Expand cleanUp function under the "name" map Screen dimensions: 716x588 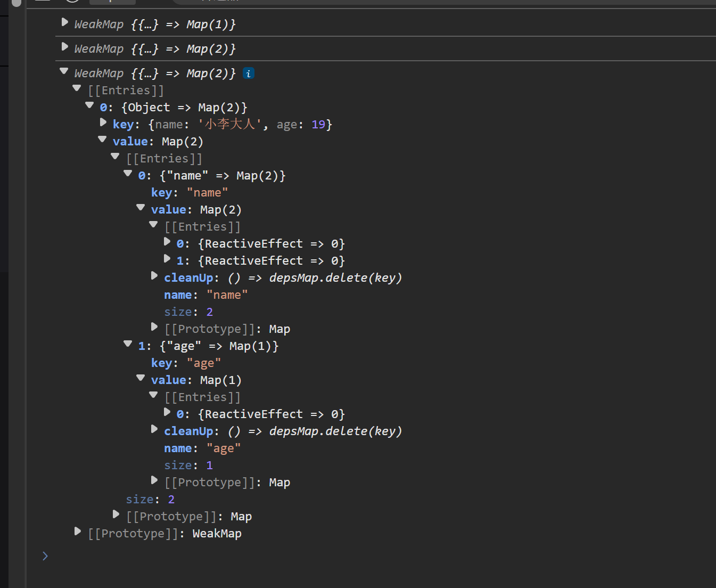coord(154,276)
